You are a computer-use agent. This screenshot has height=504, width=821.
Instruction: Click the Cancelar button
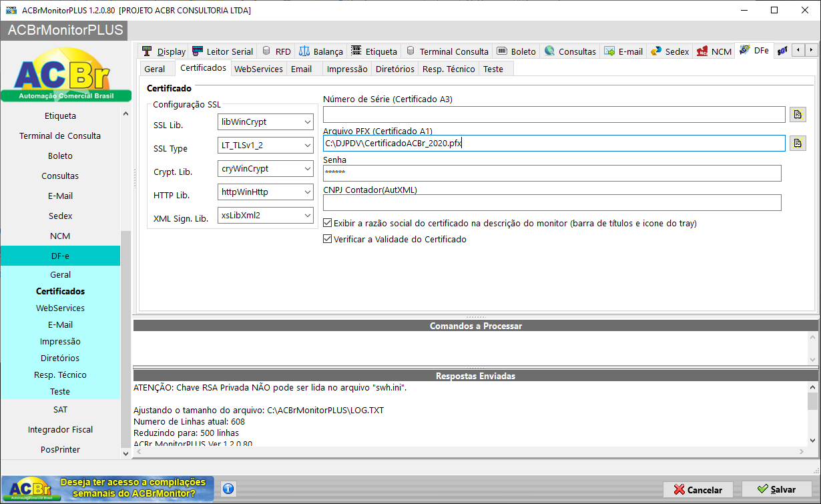698,489
